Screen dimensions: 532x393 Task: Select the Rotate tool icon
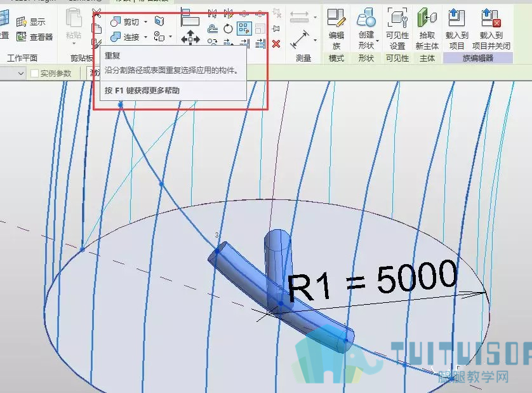229,29
